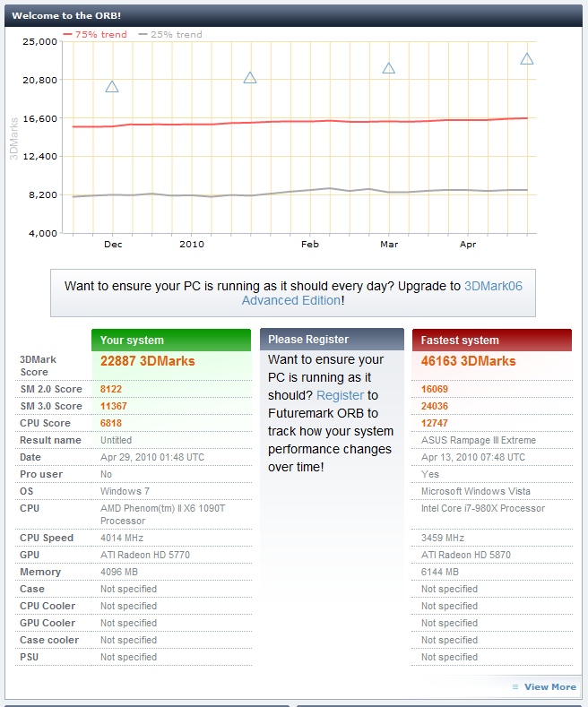The width and height of the screenshot is (588, 707).
Task: Click the triangle marker at chart's right end
Action: (x=527, y=58)
